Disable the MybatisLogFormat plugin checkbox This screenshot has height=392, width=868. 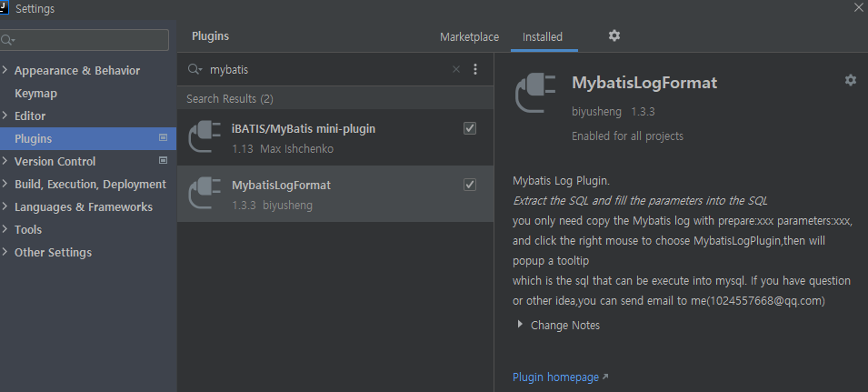[469, 185]
